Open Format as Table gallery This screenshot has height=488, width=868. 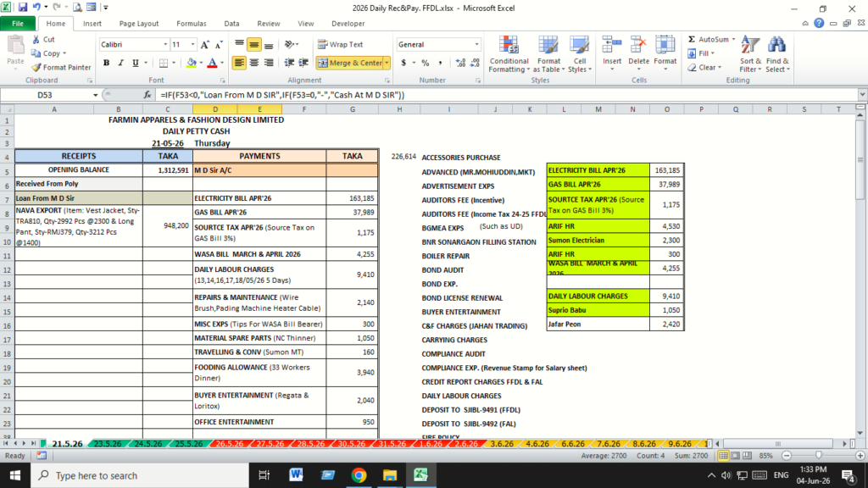click(548, 53)
